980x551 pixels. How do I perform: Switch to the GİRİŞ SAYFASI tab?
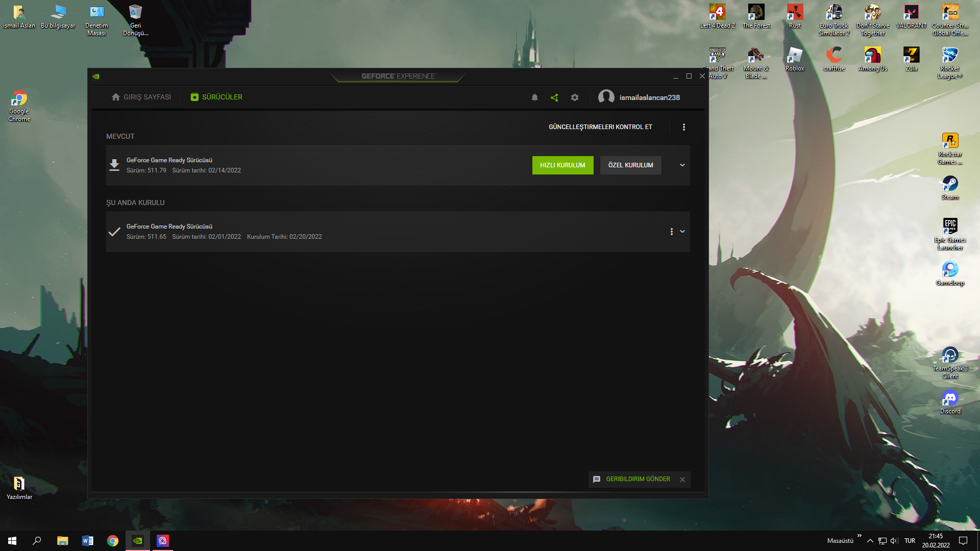coord(141,97)
